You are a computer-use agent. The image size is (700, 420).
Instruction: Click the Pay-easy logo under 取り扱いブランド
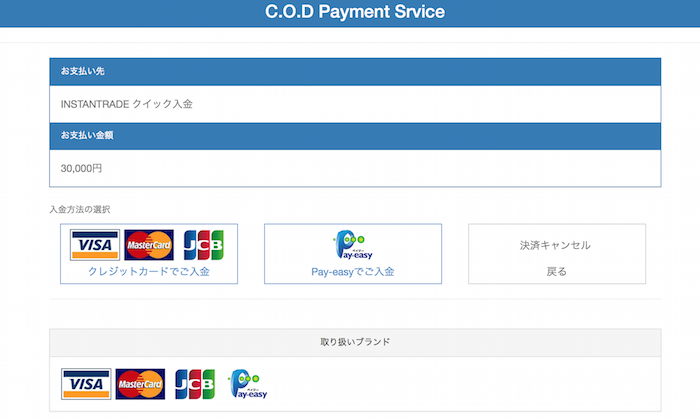click(248, 384)
